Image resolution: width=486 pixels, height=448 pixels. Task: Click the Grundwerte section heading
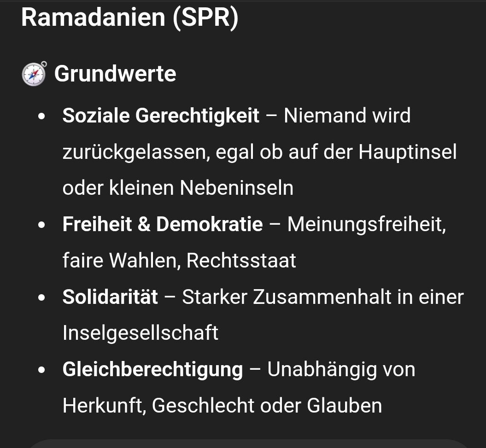(x=115, y=74)
